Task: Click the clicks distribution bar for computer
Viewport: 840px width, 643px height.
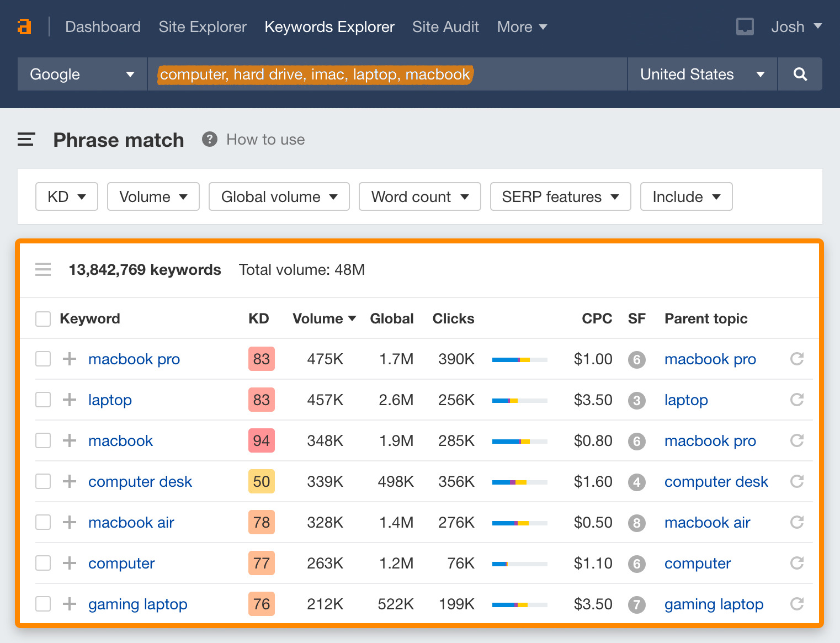Action: (x=519, y=564)
